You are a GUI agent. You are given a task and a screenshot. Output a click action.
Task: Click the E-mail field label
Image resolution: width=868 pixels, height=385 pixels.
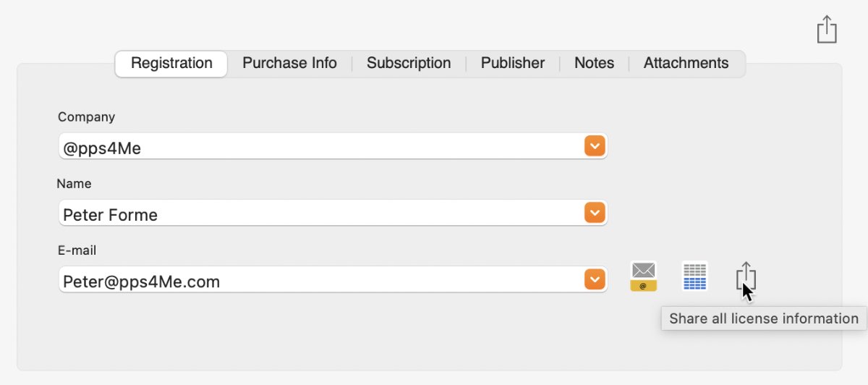(x=77, y=250)
